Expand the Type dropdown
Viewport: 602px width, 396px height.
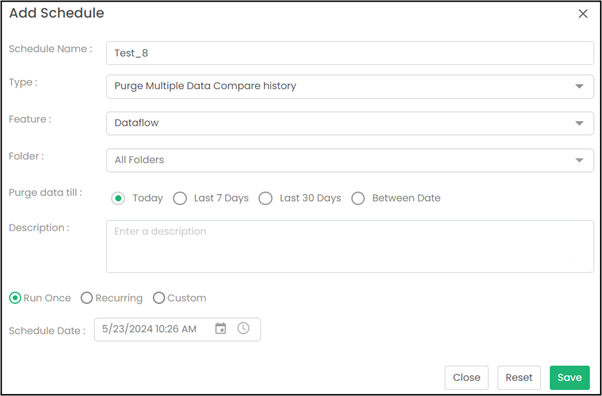350,86
